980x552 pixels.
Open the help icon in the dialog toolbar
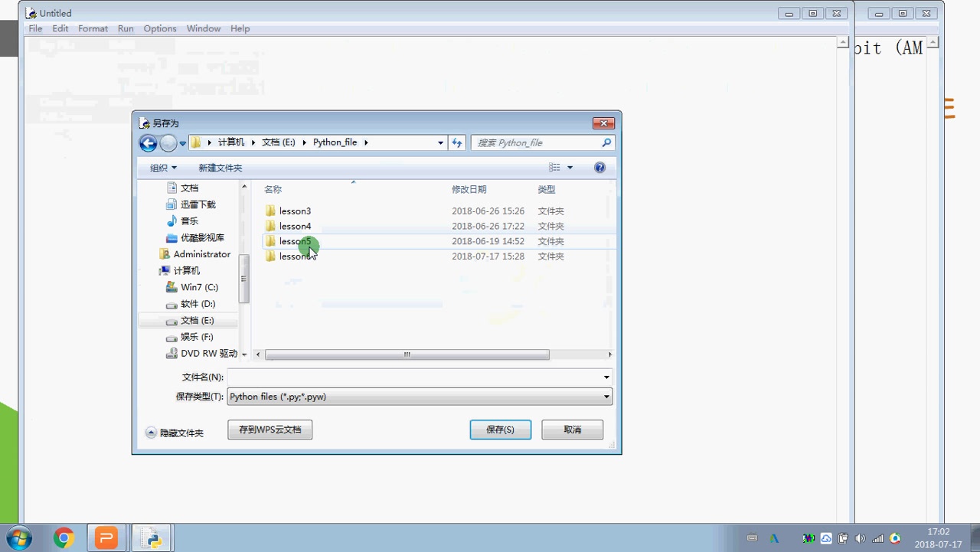(x=599, y=168)
